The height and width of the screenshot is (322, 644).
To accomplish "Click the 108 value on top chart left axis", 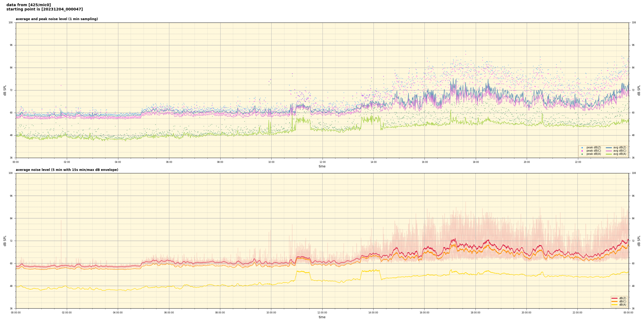I will pyautogui.click(x=10, y=23).
